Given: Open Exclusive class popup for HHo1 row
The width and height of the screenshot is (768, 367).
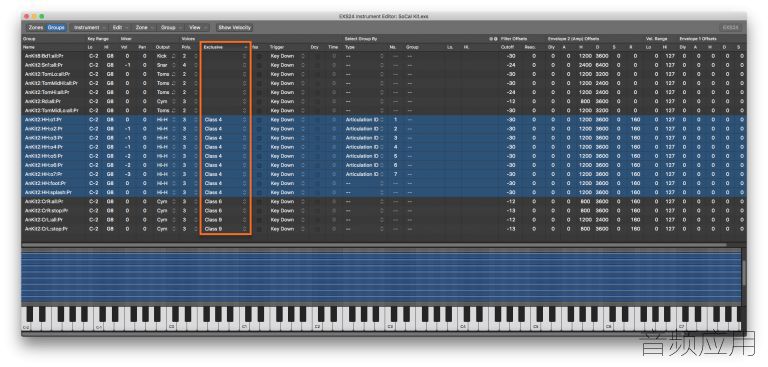Looking at the screenshot, I should tap(225, 120).
